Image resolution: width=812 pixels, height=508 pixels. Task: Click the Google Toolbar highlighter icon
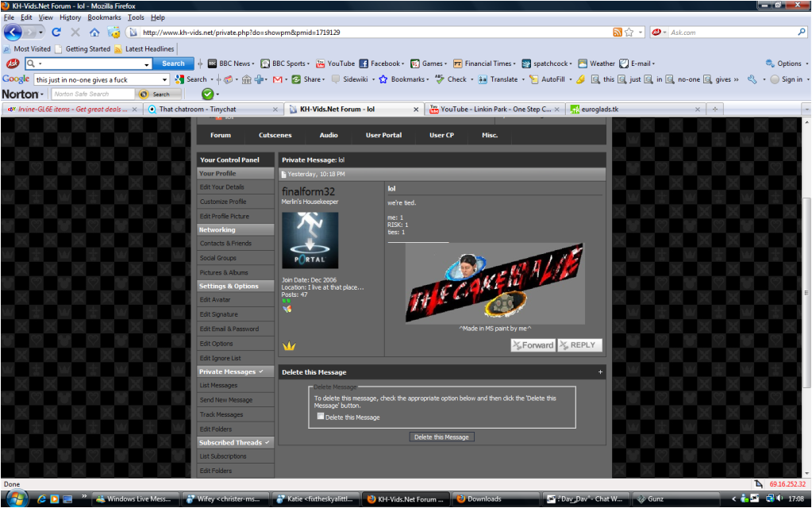(581, 79)
